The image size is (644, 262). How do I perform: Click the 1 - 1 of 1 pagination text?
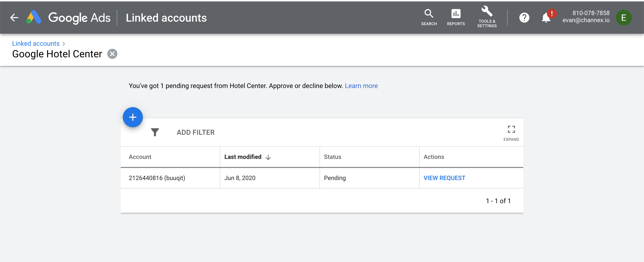498,201
